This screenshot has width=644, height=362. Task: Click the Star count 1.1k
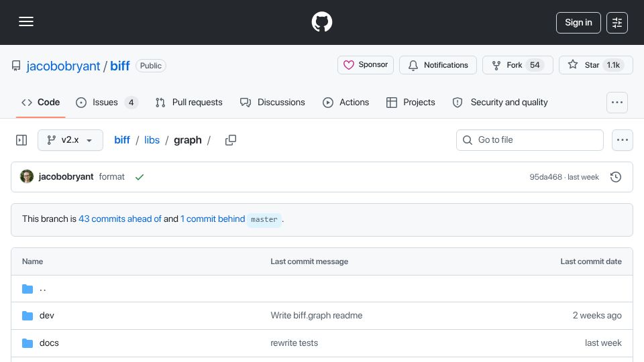(x=613, y=65)
